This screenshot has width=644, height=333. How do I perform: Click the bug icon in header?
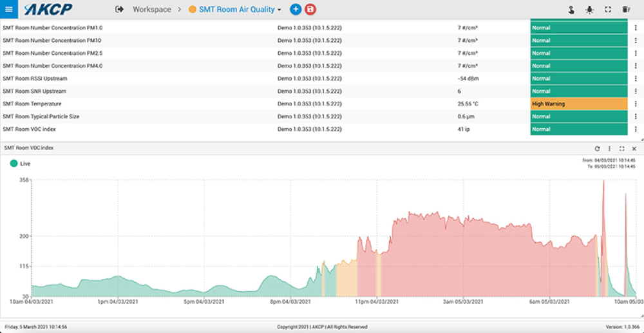pos(590,10)
